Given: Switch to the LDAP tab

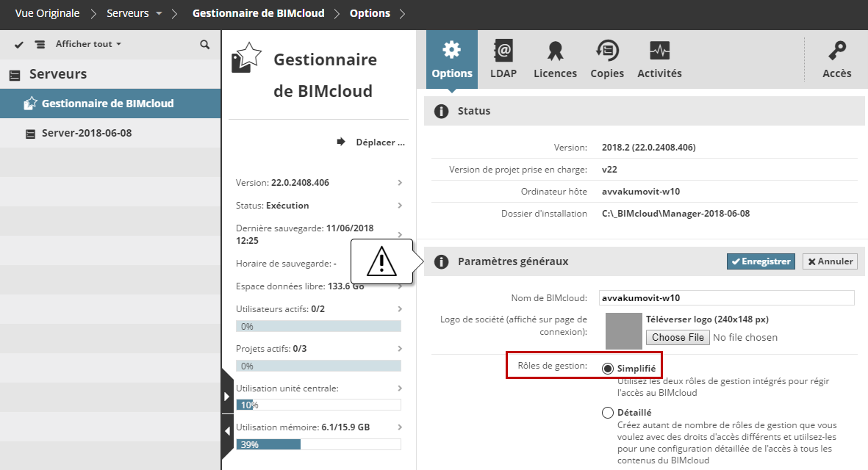Looking at the screenshot, I should [x=503, y=59].
